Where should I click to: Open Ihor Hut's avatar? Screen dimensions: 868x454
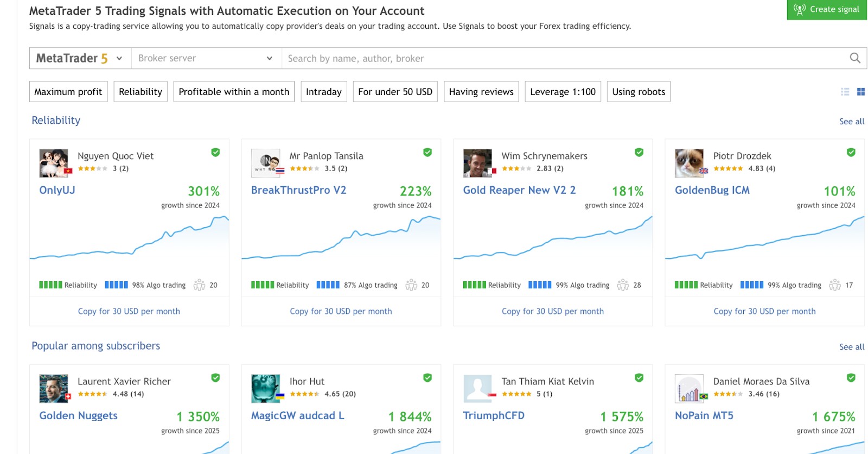point(266,388)
